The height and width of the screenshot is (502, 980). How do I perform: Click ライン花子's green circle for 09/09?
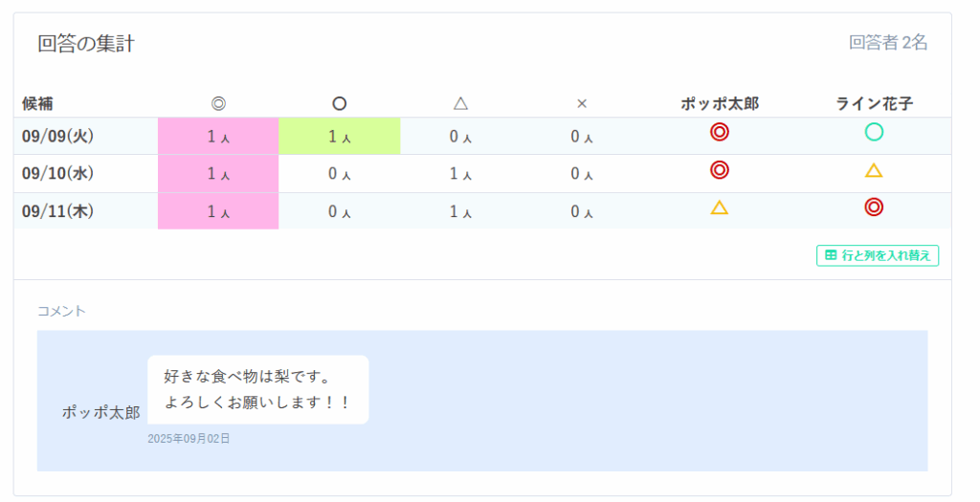click(873, 133)
